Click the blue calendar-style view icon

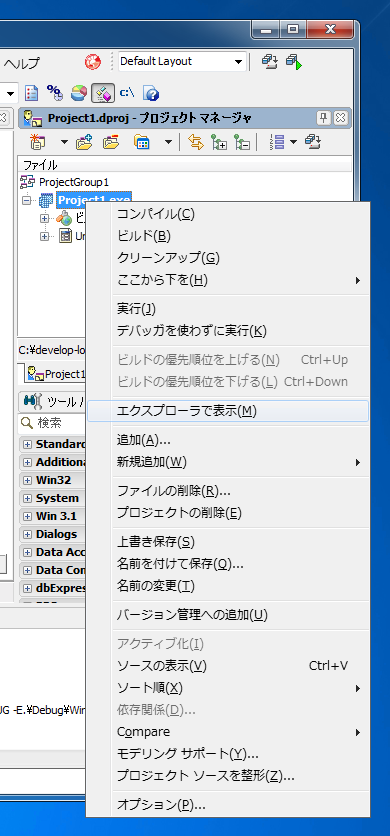point(142,142)
